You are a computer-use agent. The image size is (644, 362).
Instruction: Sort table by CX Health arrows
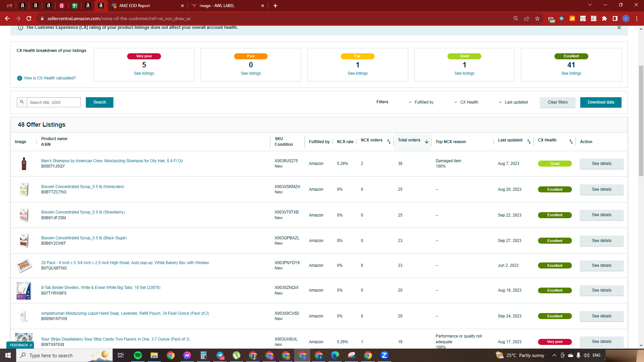571,142
